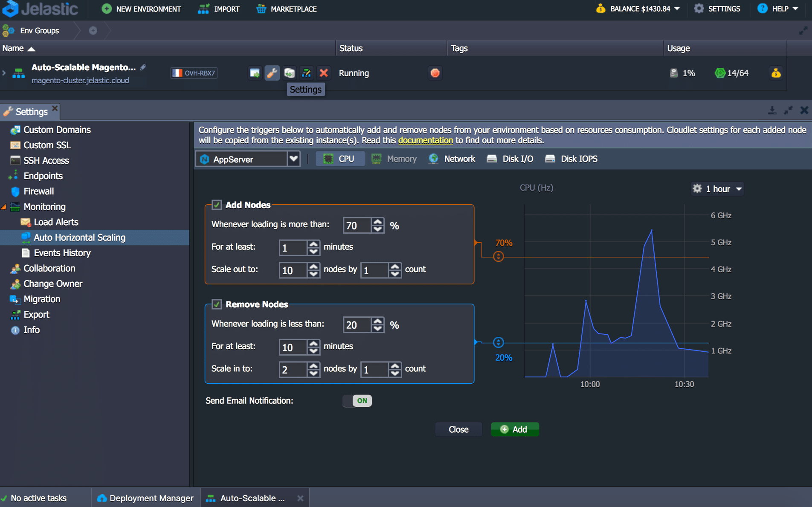Open the New Environment wizard

[142, 9]
